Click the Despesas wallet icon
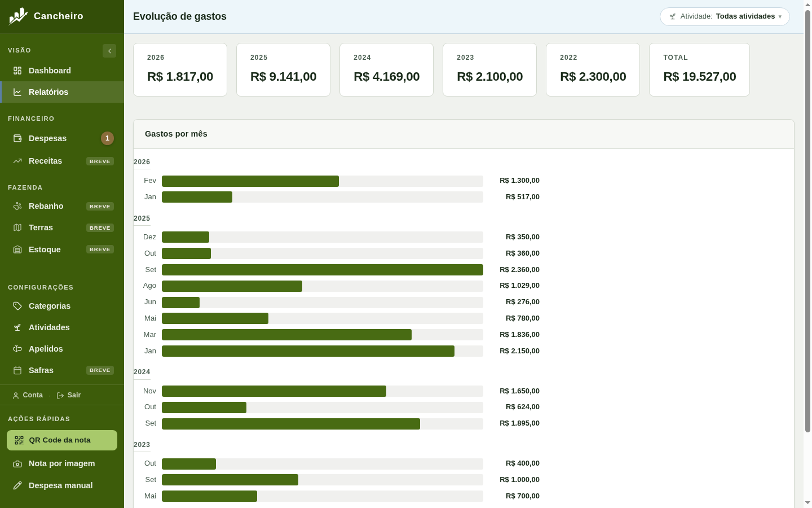 tap(17, 138)
